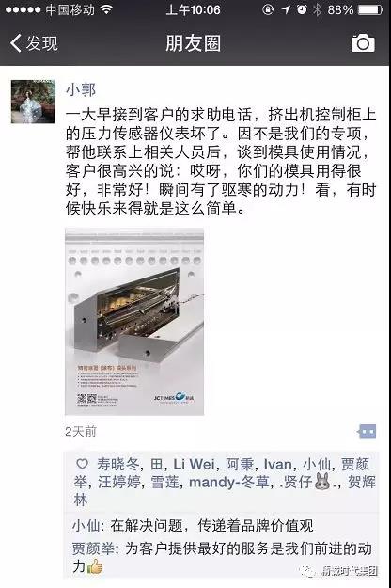The image size is (391, 588).
Task: Tap the 朋友圈 title bar
Action: [194, 43]
